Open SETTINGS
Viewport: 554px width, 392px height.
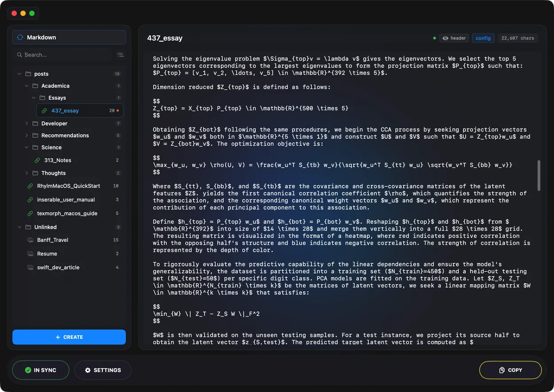[x=103, y=370]
